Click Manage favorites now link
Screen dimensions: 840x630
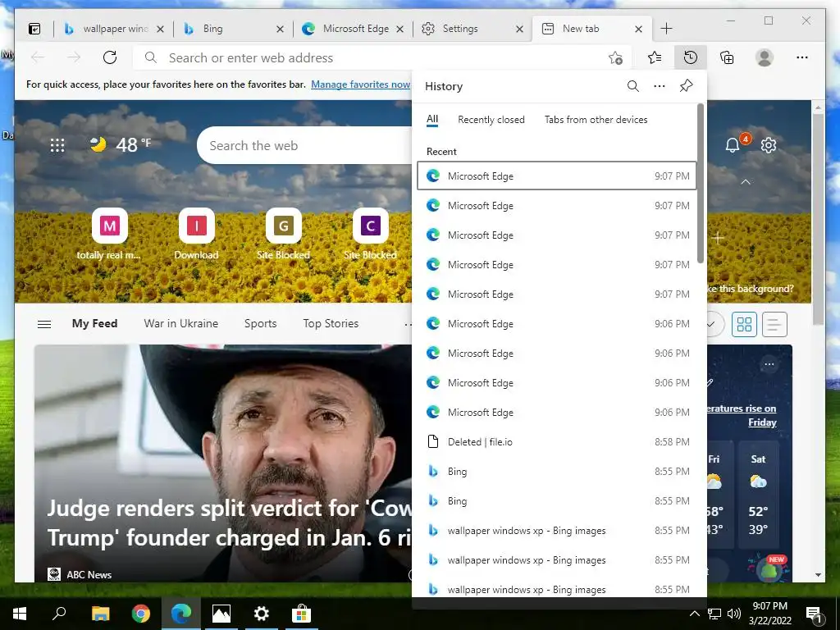[361, 84]
